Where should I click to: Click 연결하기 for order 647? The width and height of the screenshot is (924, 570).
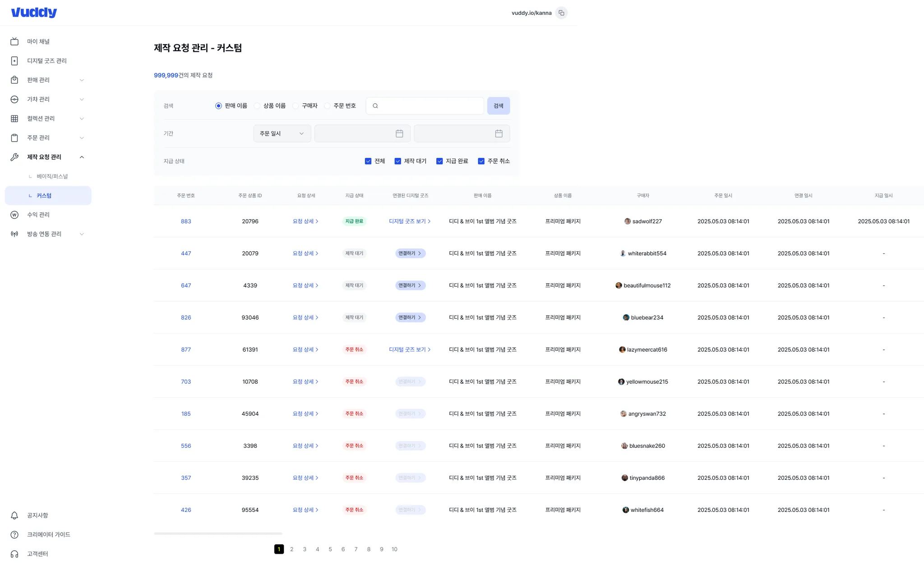(410, 285)
